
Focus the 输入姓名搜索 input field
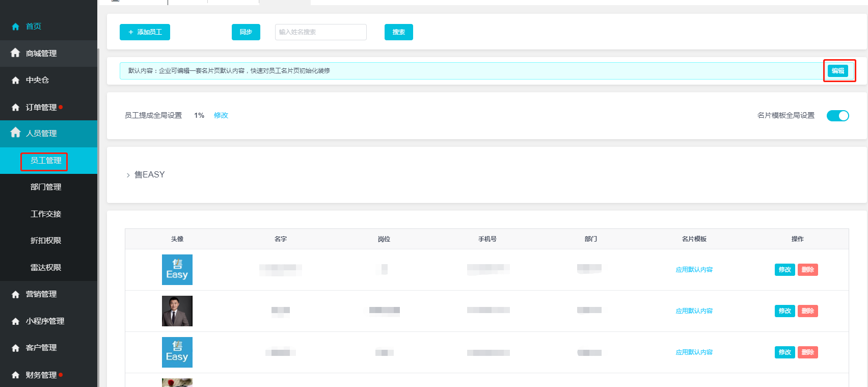tap(321, 32)
